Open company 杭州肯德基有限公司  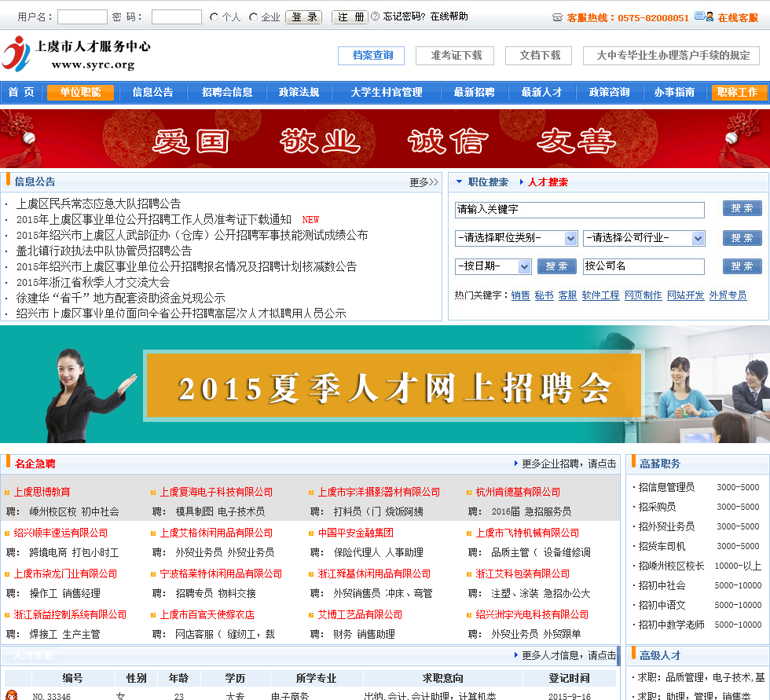pyautogui.click(x=518, y=492)
